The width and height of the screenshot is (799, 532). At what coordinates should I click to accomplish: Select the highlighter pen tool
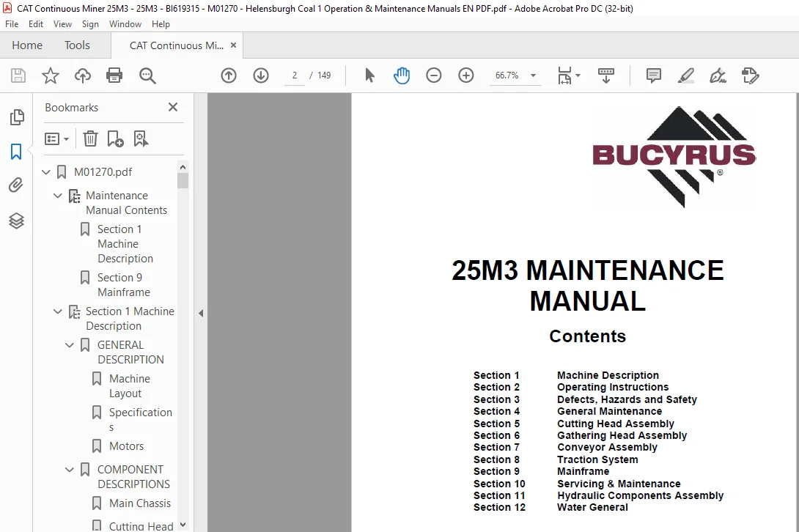point(686,75)
